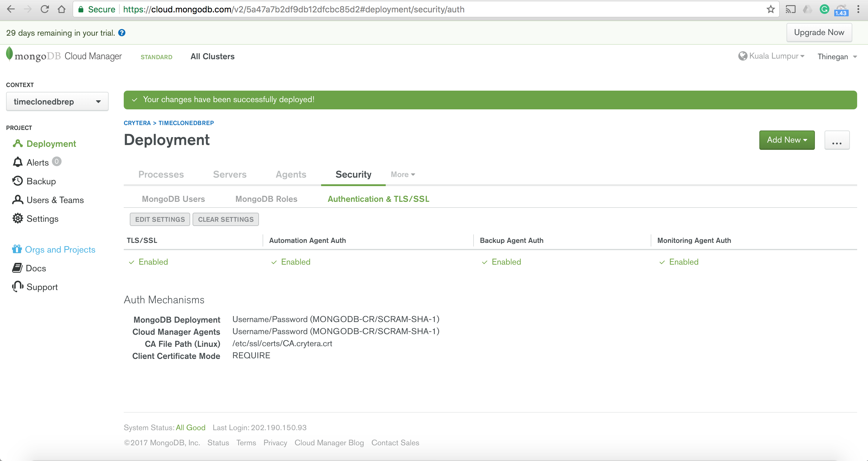The image size is (868, 461).
Task: Click the CRYTERA breadcrumb link
Action: (137, 123)
